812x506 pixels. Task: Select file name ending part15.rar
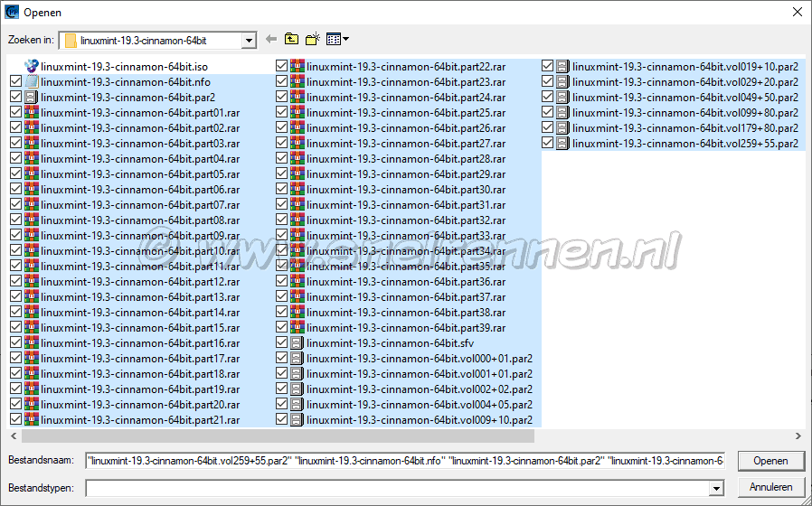pos(140,328)
